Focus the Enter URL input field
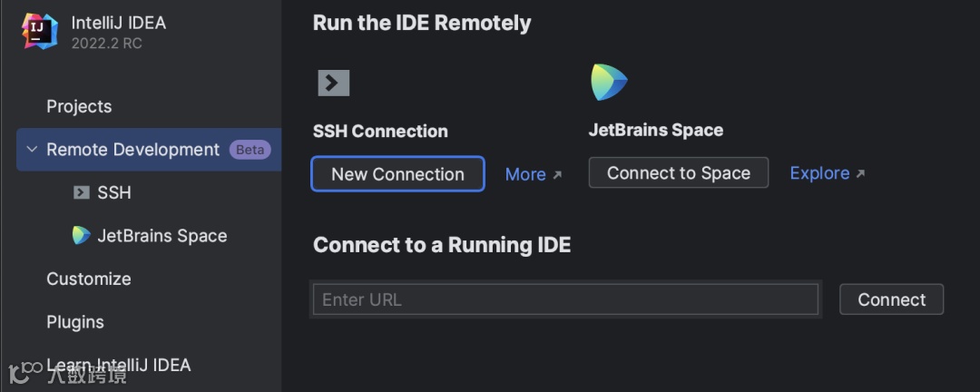The height and width of the screenshot is (392, 980). pyautogui.click(x=564, y=299)
